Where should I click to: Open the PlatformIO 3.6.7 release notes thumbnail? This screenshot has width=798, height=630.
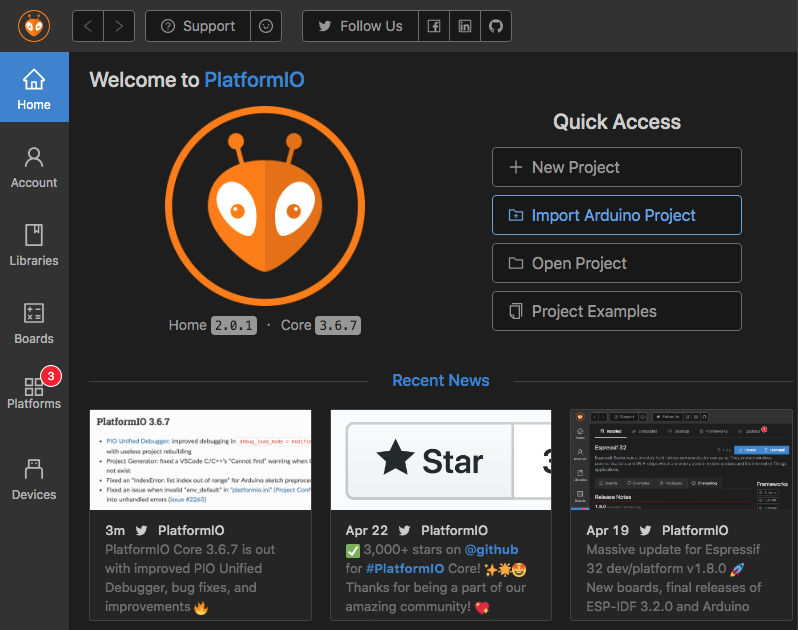tap(201, 460)
